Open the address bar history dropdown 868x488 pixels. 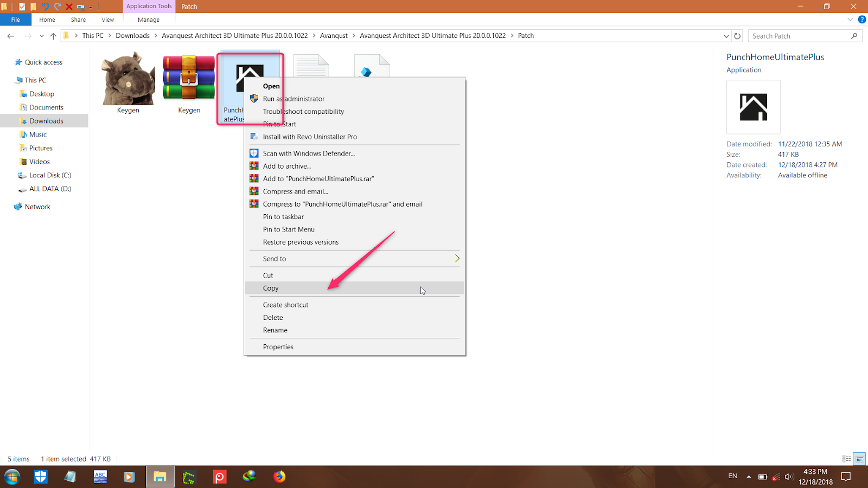(726, 36)
